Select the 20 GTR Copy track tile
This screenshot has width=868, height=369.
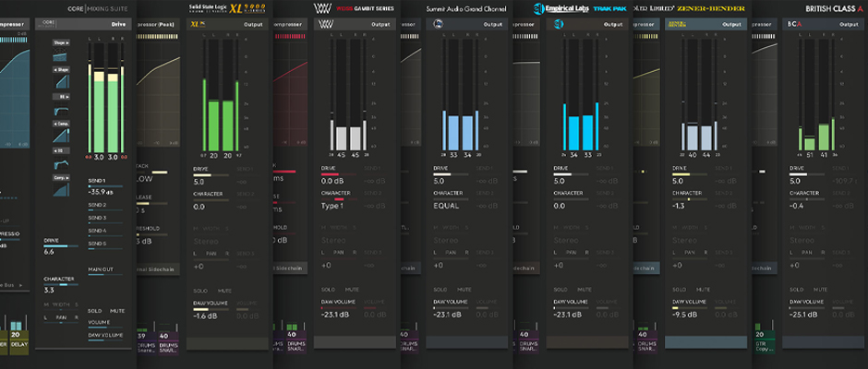click(x=765, y=341)
